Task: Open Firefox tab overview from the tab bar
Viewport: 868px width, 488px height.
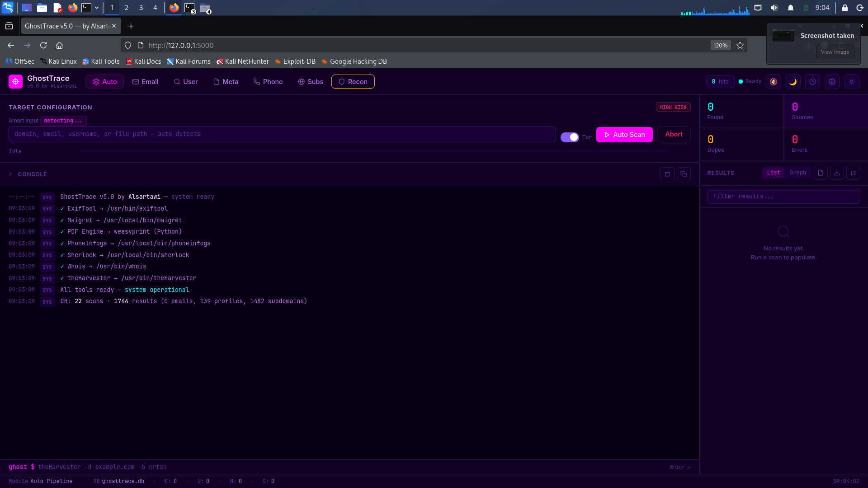Action: [9, 26]
